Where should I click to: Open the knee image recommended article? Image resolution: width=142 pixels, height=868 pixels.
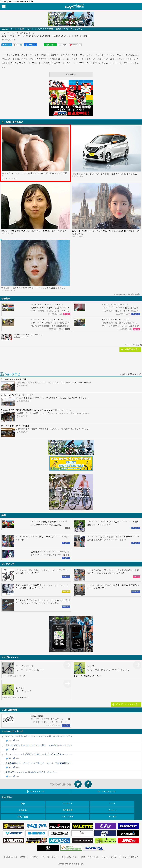(x=35, y=153)
